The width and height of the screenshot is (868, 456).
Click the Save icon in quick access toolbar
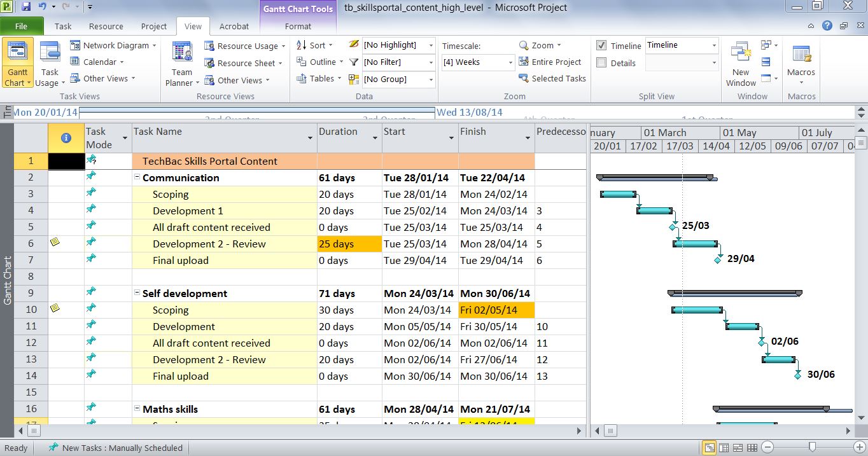(x=26, y=7)
